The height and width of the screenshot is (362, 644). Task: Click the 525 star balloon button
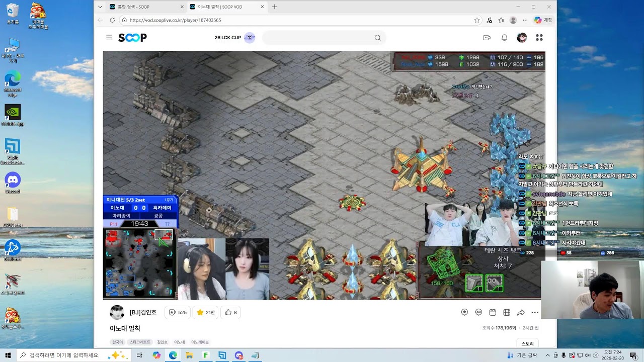[178, 312]
